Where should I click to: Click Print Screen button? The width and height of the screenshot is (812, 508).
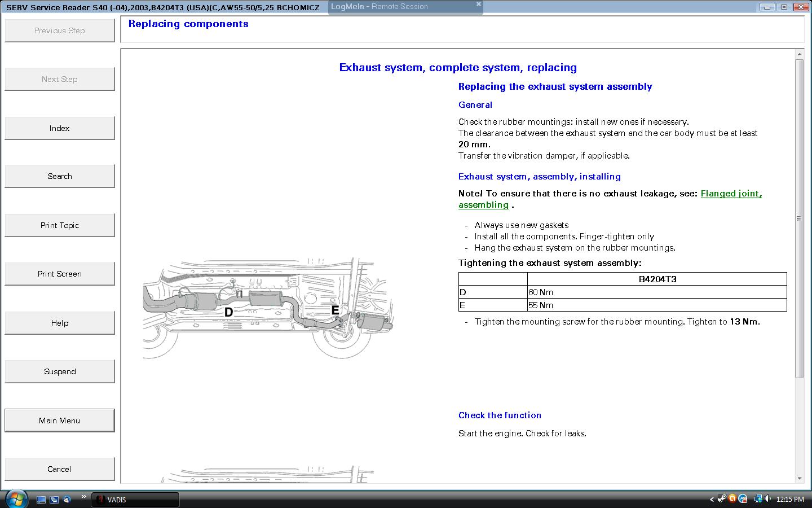pos(59,274)
